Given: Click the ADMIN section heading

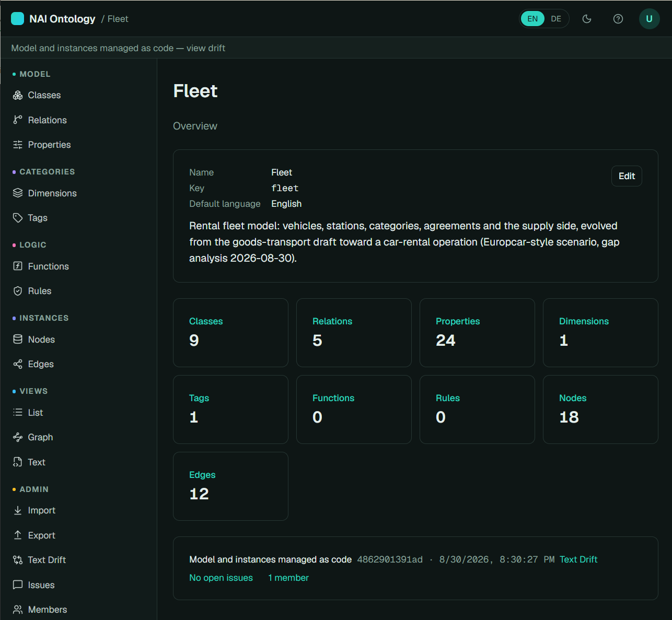Looking at the screenshot, I should 34,489.
